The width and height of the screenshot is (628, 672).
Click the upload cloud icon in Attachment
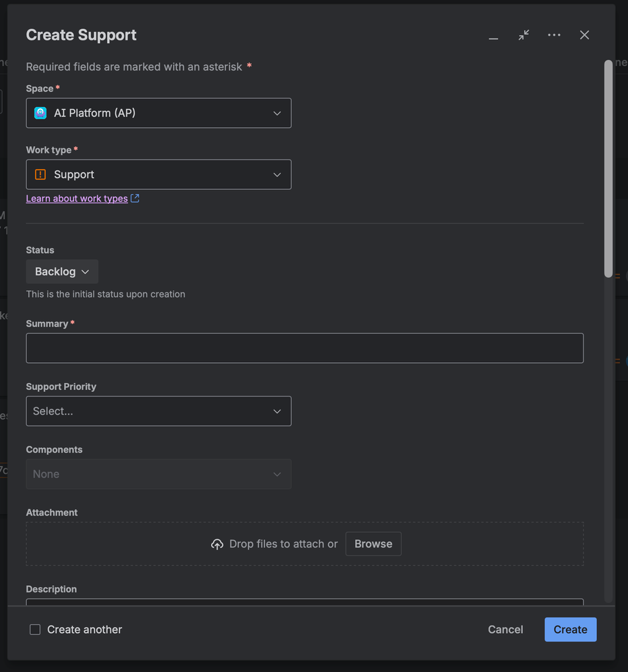217,544
